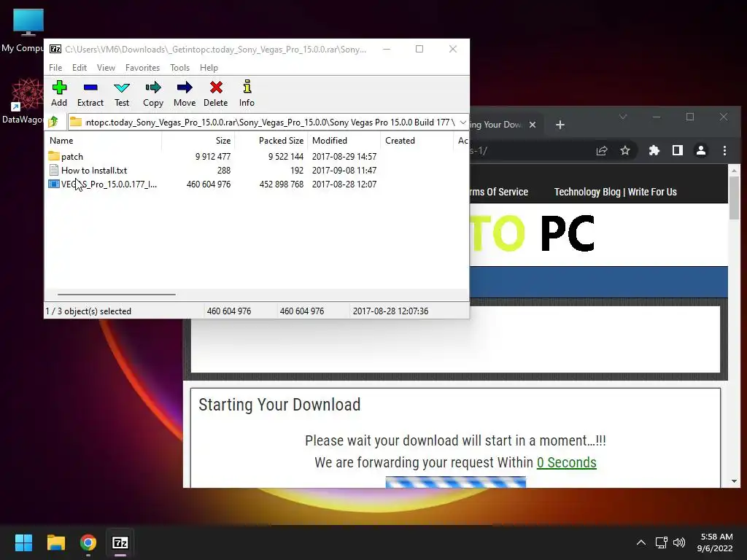Open the clock showing 5:58 AM
Viewport: 747px width, 560px height.
click(715, 542)
